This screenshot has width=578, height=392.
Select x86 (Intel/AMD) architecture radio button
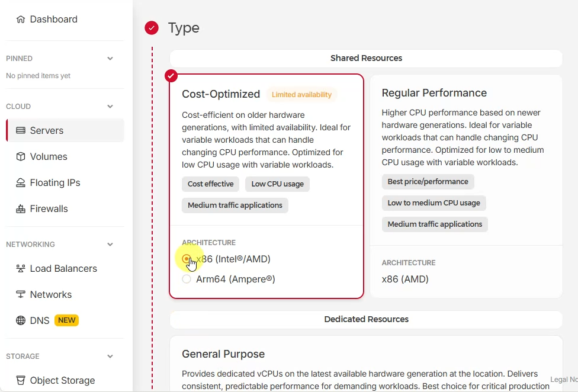click(x=187, y=259)
